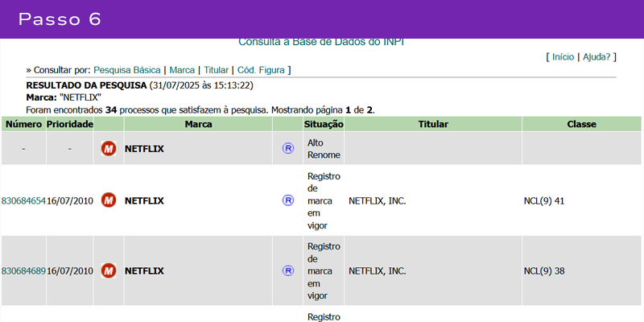Viewport: 644px width, 322px height.
Task: Open the Ajuda? help link
Action: [x=598, y=57]
